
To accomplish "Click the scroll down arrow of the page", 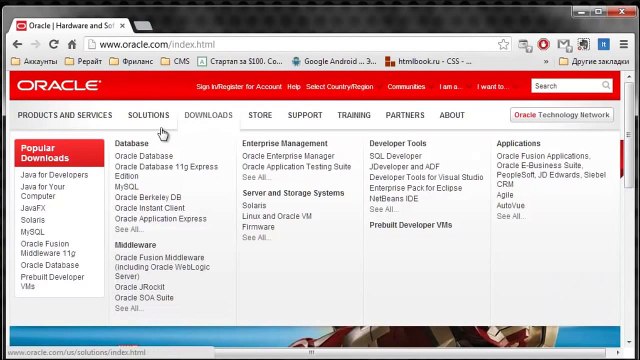I will pos(629,342).
